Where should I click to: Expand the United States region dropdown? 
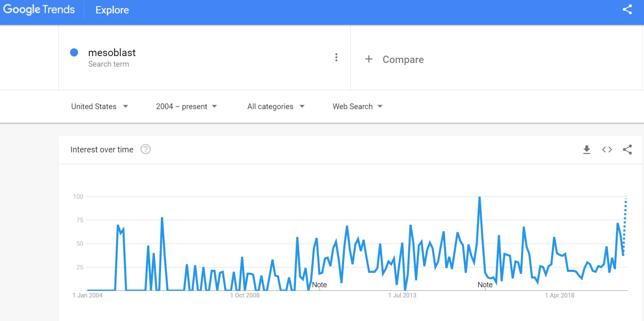pos(100,106)
